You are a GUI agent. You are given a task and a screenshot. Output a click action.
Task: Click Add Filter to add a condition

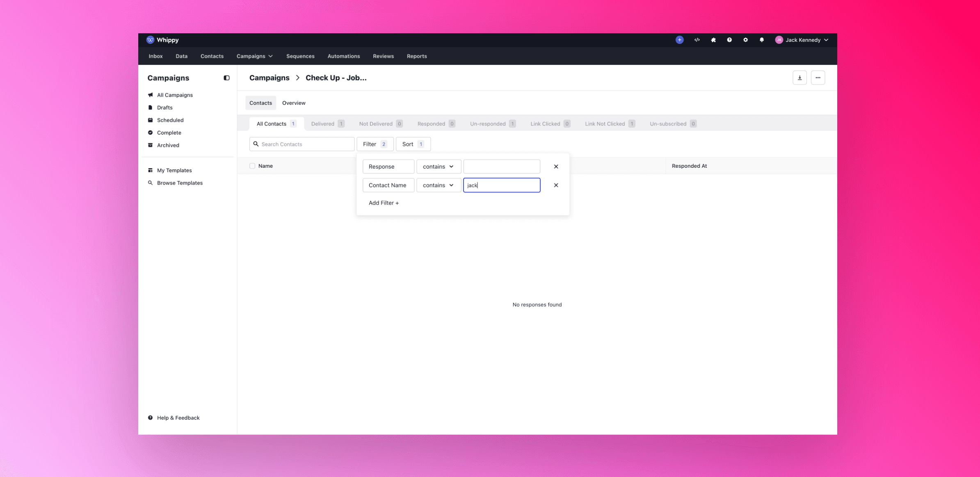[383, 203]
